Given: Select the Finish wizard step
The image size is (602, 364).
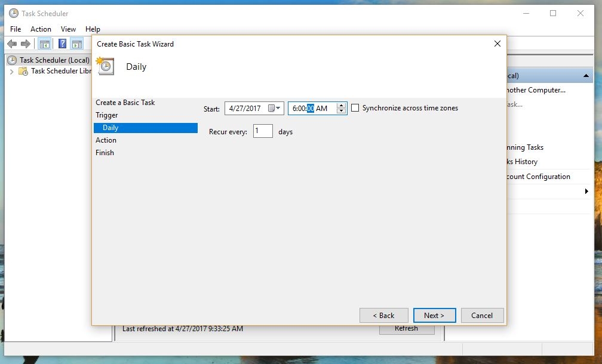Looking at the screenshot, I should (105, 153).
